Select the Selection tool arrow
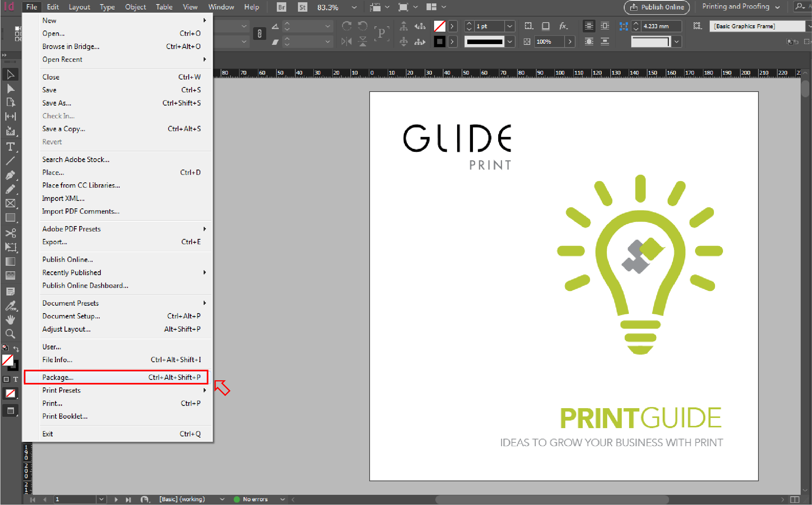Screen dimensions: 812x505 (x=11, y=75)
